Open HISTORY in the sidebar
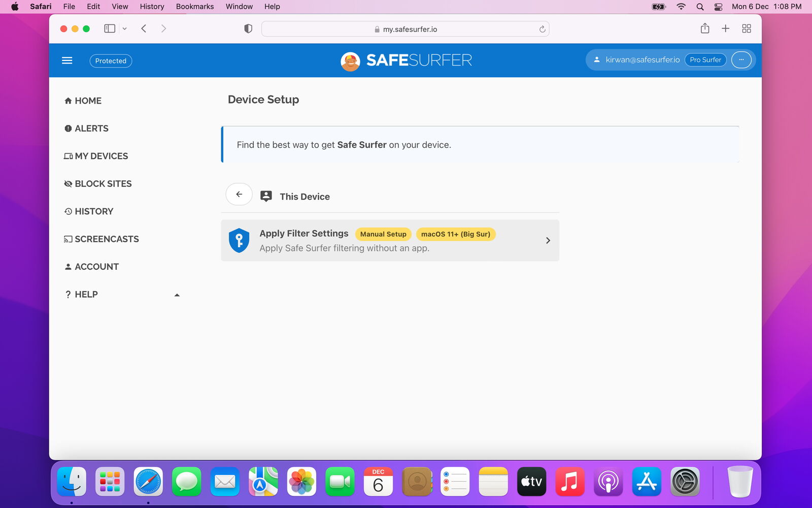The height and width of the screenshot is (508, 812). click(89, 211)
